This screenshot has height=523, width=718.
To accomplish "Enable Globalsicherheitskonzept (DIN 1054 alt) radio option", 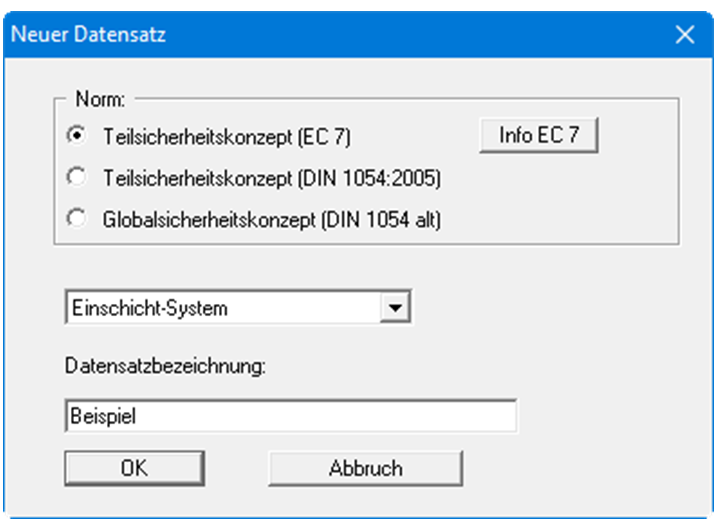I will (x=75, y=219).
